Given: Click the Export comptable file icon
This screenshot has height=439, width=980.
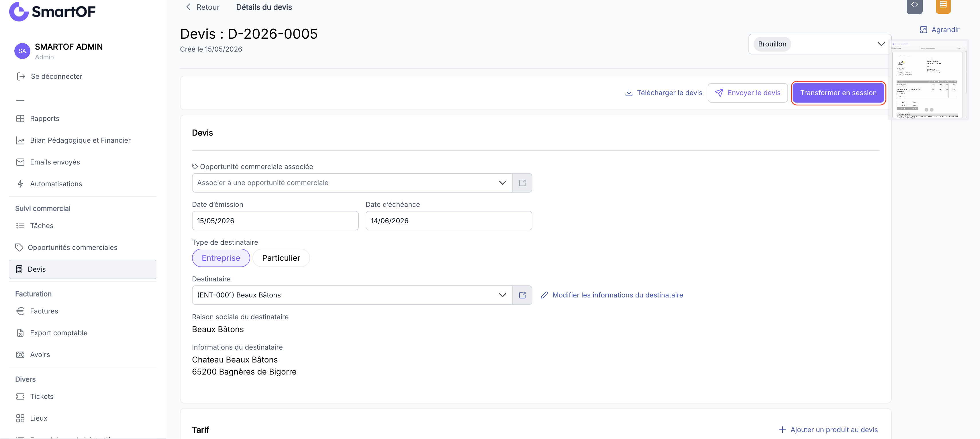Looking at the screenshot, I should click(20, 333).
